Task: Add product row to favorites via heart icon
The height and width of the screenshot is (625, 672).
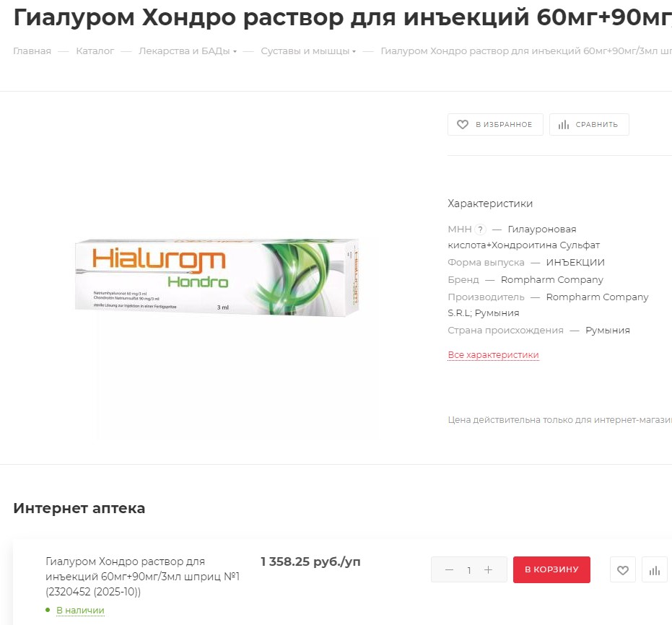Action: pos(623,569)
